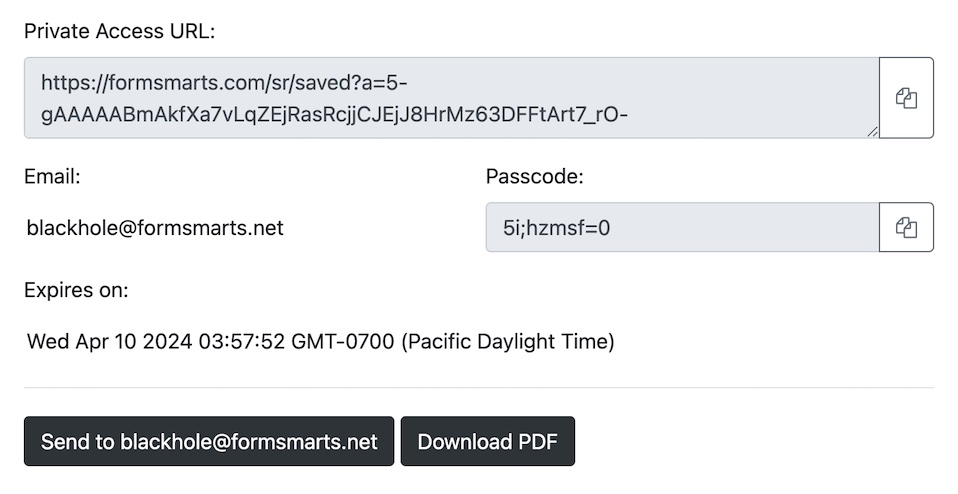Screen dimensions: 958x494
Task: Click the Send to blackhole@formsmarts.net button
Action: coord(209,441)
